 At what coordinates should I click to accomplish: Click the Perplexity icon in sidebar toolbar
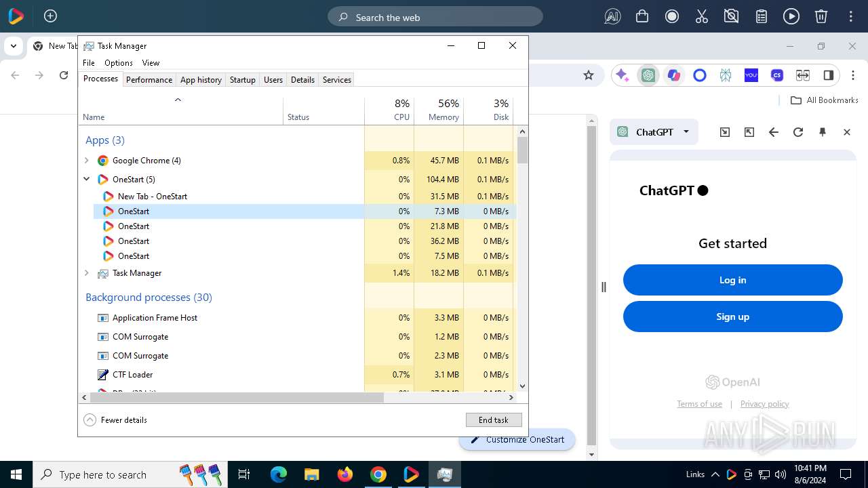726,75
